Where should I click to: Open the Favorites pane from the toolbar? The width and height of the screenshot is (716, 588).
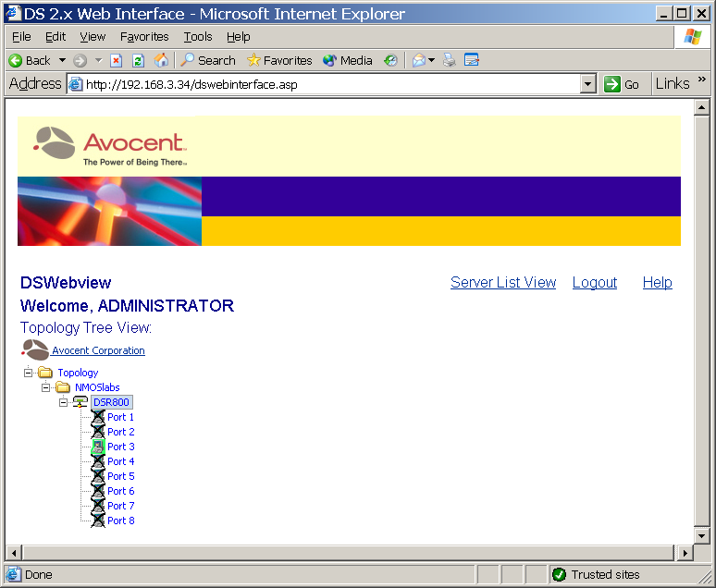click(x=279, y=60)
